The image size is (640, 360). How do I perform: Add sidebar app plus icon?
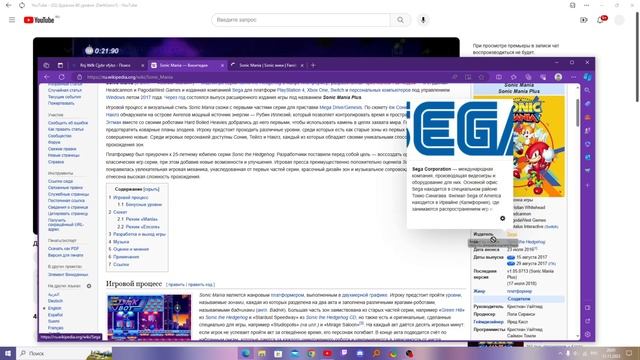(x=587, y=185)
